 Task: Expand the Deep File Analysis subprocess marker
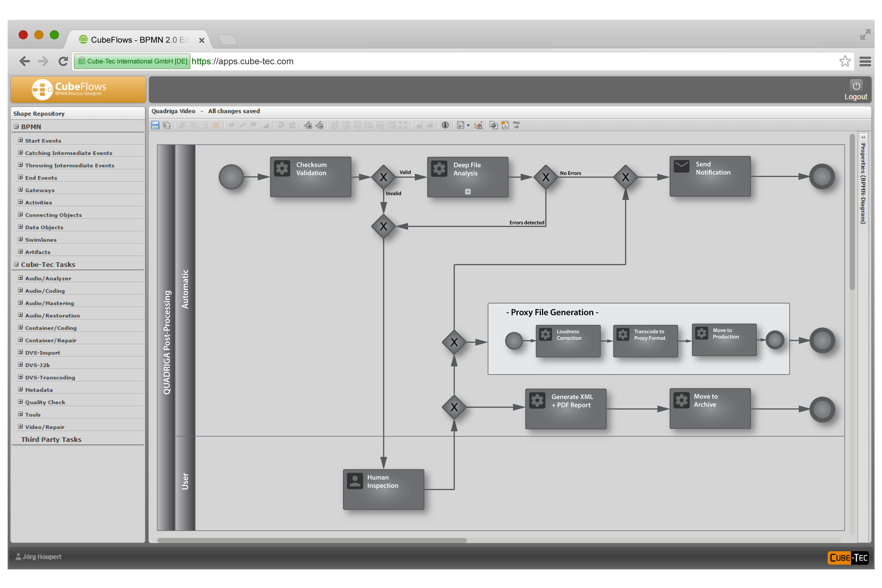pos(468,192)
